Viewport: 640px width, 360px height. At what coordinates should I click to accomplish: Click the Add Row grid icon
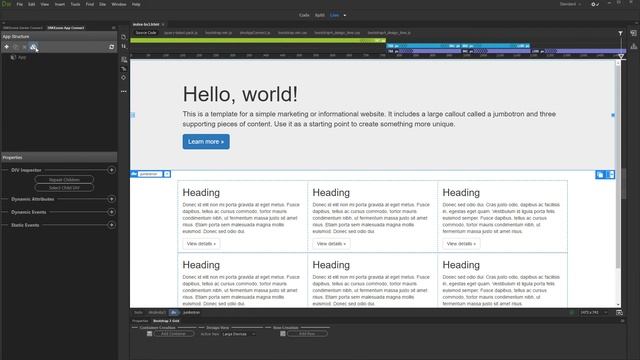tap(283, 334)
